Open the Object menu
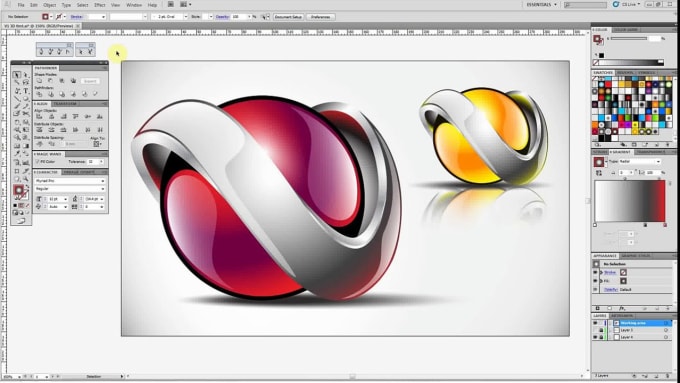680x383 pixels. point(49,5)
